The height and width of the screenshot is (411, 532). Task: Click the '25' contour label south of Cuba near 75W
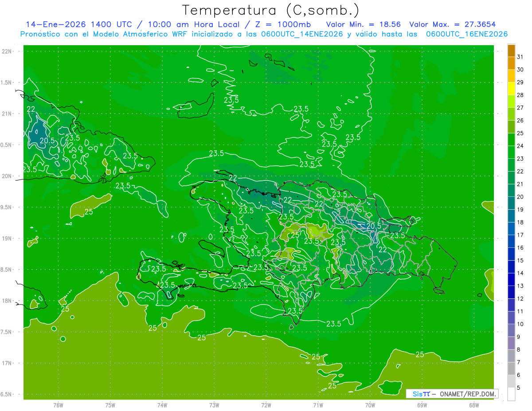(89, 211)
